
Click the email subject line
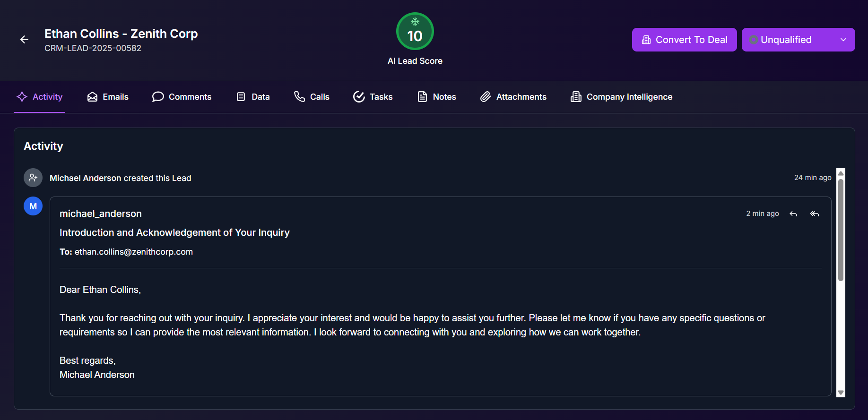[174, 232]
